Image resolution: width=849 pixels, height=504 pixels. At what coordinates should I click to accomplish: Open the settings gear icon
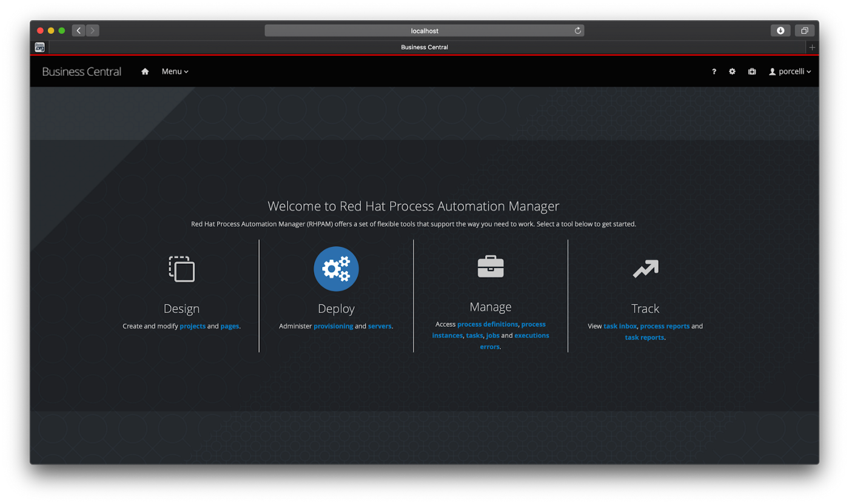[x=732, y=72]
